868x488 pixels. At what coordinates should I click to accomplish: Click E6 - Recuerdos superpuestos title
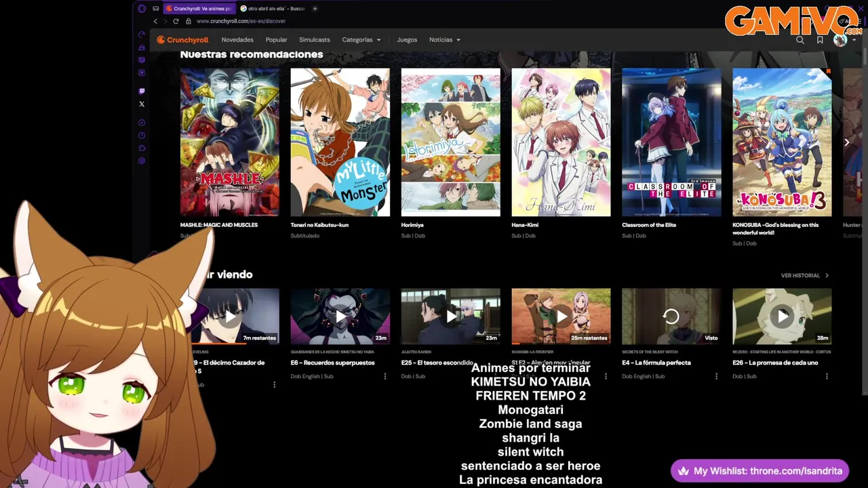332,363
